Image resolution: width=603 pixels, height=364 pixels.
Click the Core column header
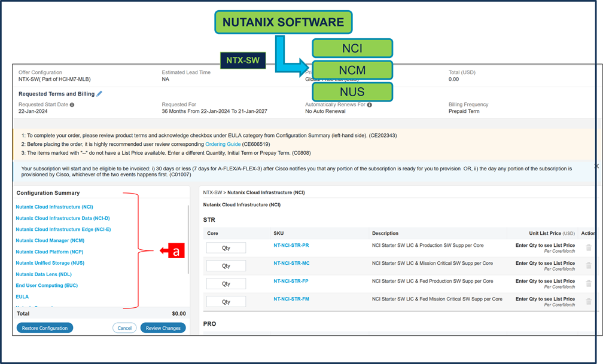click(x=212, y=233)
